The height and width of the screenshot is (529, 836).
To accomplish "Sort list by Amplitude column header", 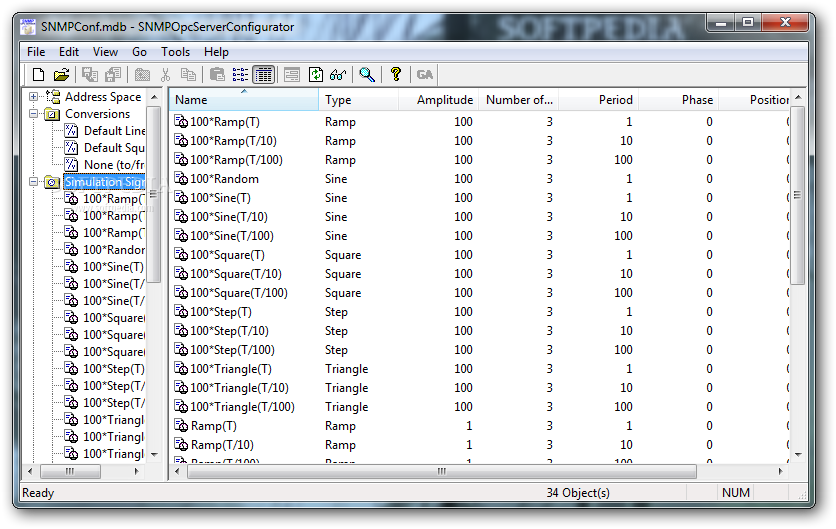I will [x=439, y=100].
